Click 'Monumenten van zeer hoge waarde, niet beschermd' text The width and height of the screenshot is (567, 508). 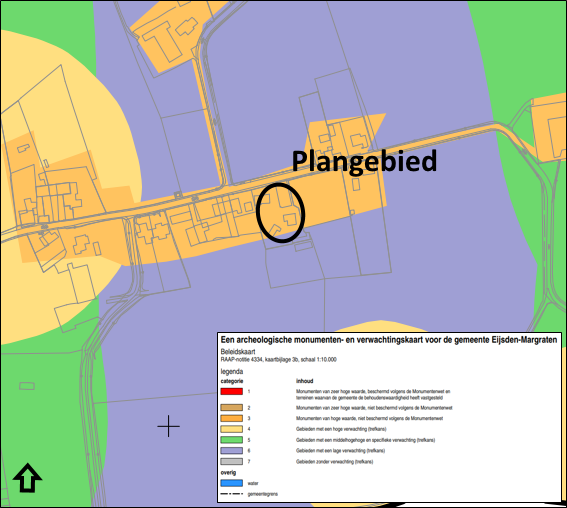coord(374,408)
